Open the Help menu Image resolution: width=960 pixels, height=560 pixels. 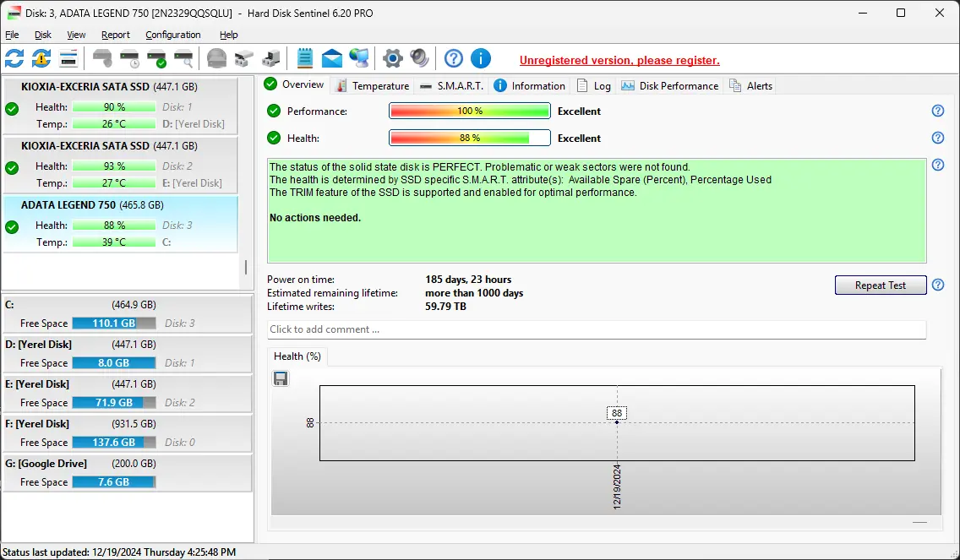tap(229, 35)
